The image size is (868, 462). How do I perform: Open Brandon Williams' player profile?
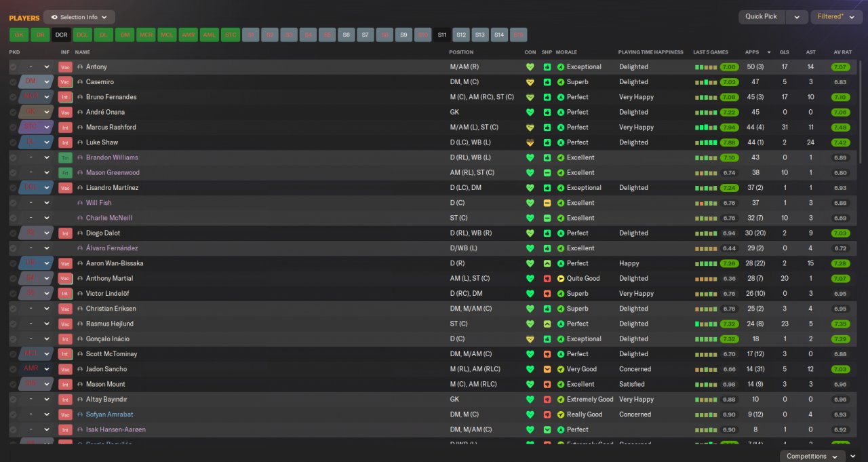point(112,157)
